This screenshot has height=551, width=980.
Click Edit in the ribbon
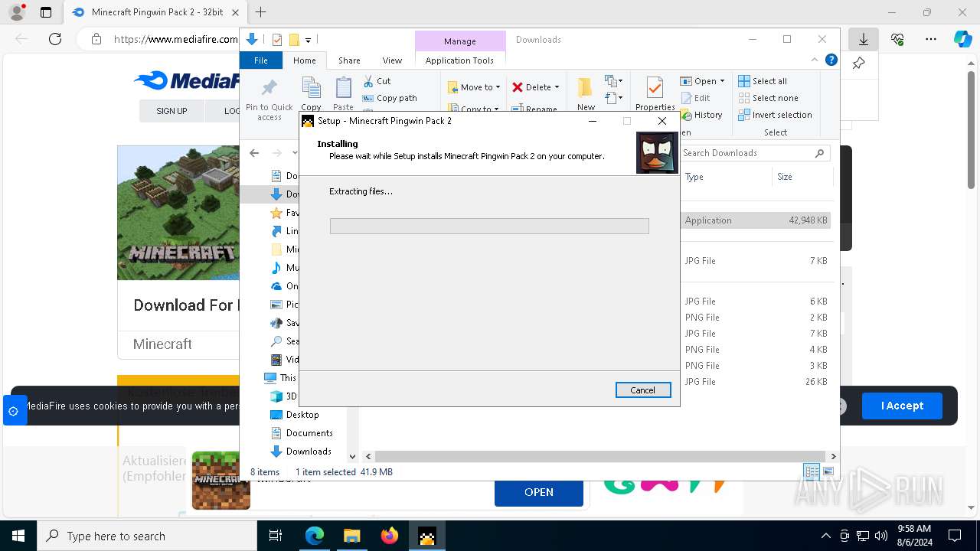(x=695, y=98)
